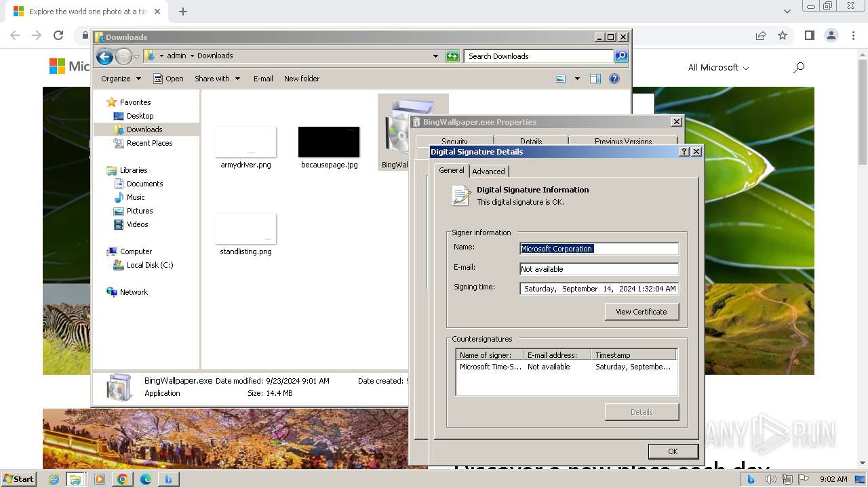Open the Details tab of BingWallpaper.exe Properties
868x488 pixels.
pyautogui.click(x=530, y=141)
